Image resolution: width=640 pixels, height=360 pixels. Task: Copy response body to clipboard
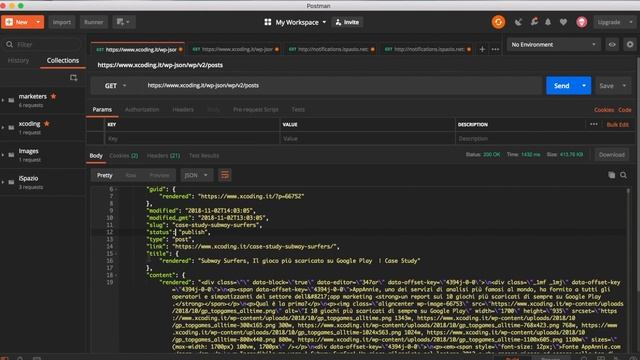click(611, 175)
